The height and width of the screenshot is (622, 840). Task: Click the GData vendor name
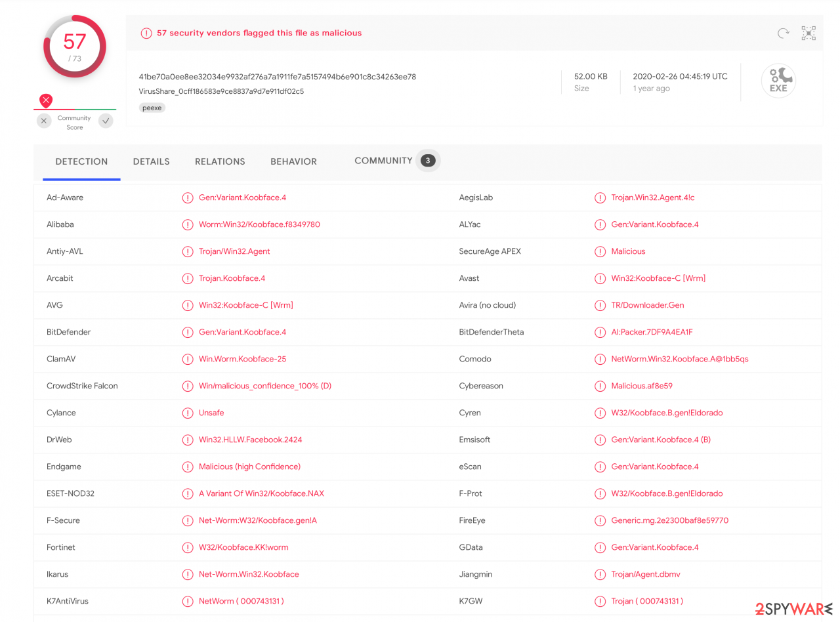tap(472, 547)
